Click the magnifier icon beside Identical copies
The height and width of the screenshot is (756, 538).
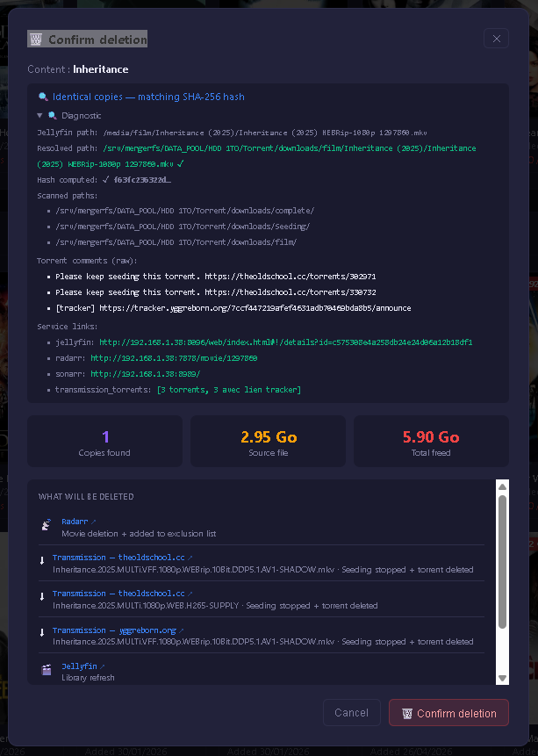[x=43, y=97]
